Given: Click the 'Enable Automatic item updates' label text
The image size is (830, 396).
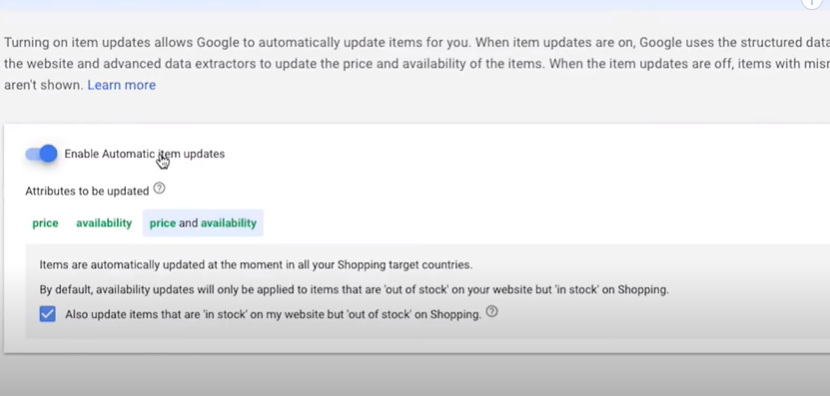Looking at the screenshot, I should [x=145, y=154].
